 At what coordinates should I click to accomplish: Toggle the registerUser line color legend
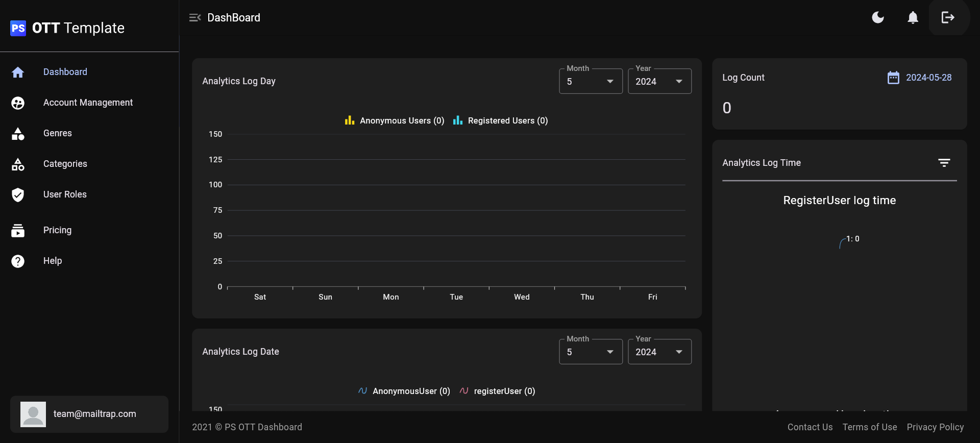point(464,391)
